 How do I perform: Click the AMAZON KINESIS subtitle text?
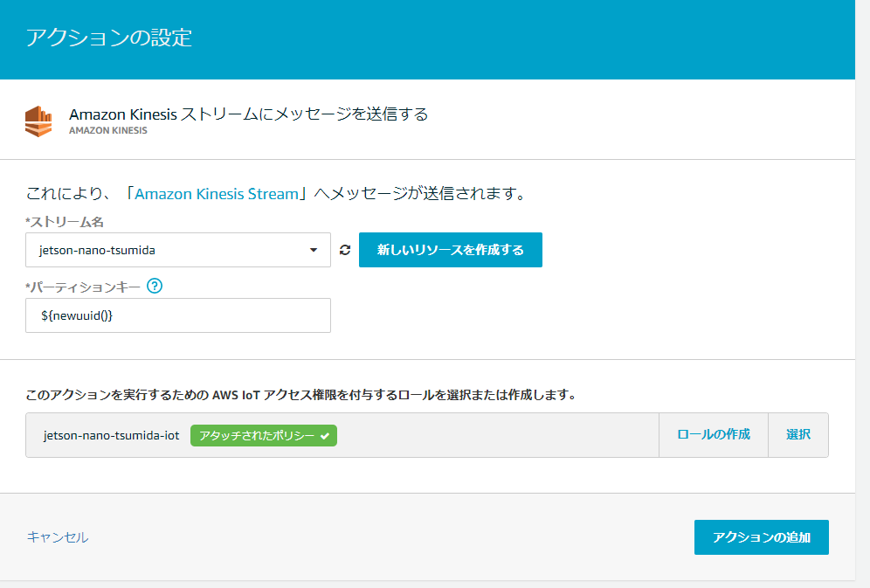(108, 130)
